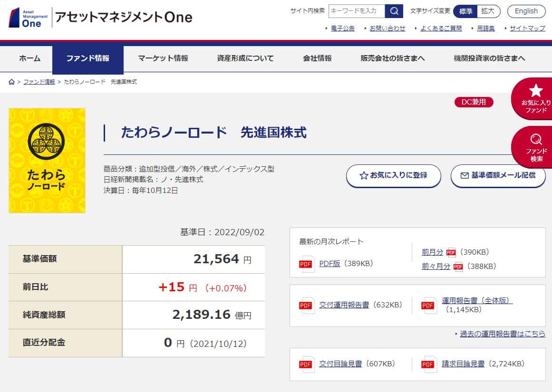
Task: Click the 2,189.16 億円 net assets value
Action: tap(212, 315)
